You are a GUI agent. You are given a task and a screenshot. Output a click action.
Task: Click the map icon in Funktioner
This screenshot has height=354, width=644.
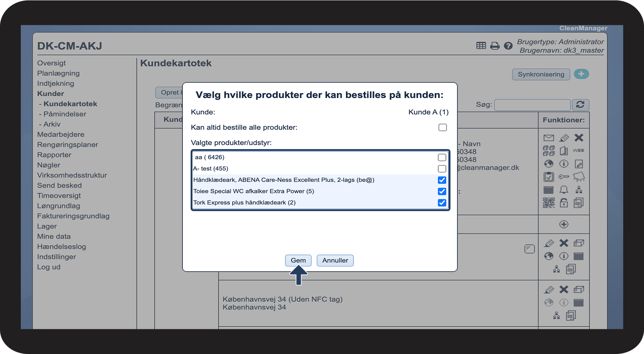point(579,177)
